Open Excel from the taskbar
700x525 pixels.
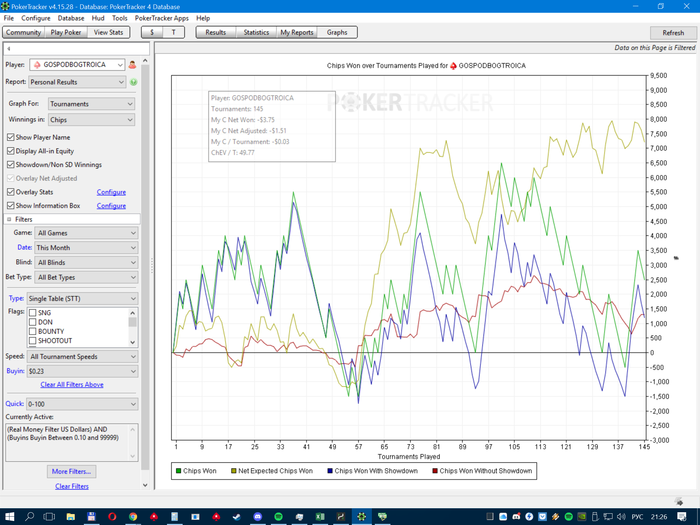(320, 517)
